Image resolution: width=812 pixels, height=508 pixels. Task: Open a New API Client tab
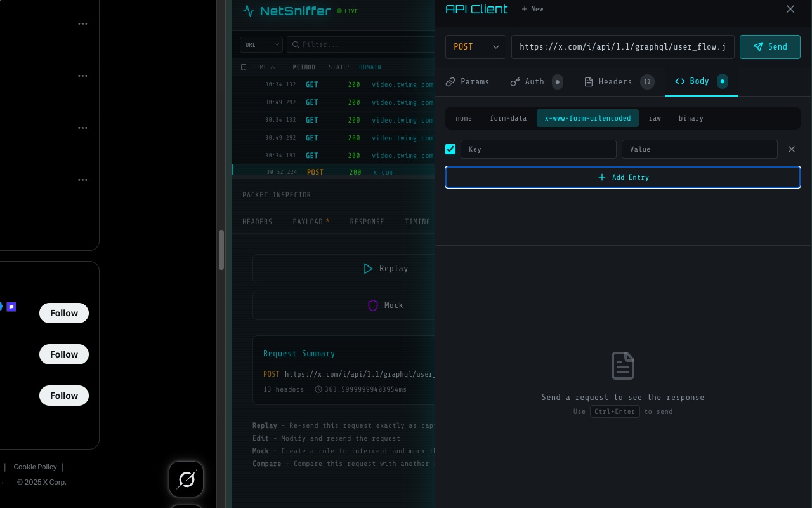click(532, 9)
